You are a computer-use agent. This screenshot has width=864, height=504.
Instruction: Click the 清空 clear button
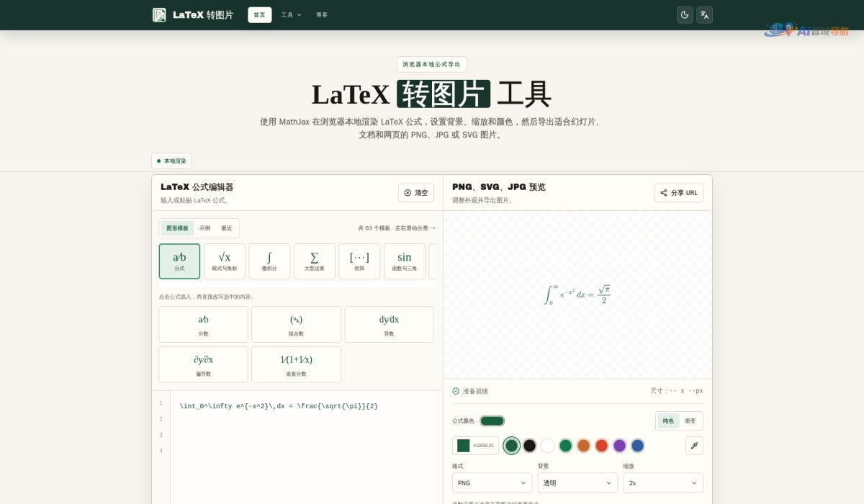[x=416, y=193]
